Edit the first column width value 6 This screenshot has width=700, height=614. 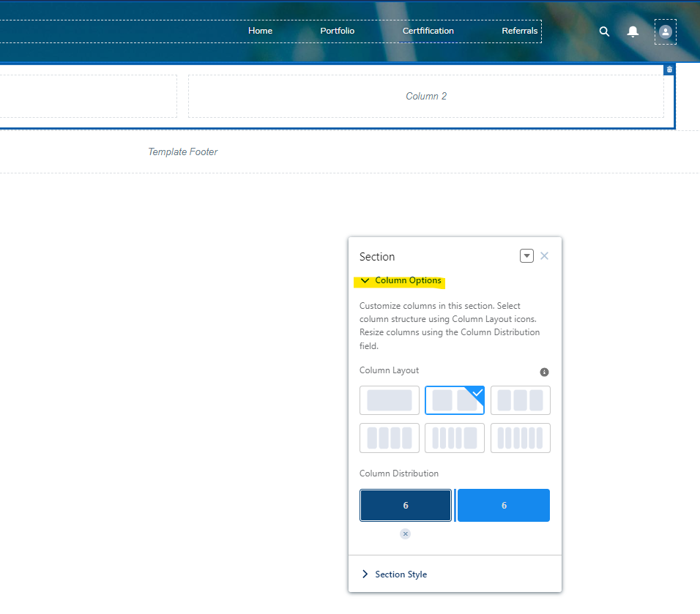pyautogui.click(x=405, y=505)
